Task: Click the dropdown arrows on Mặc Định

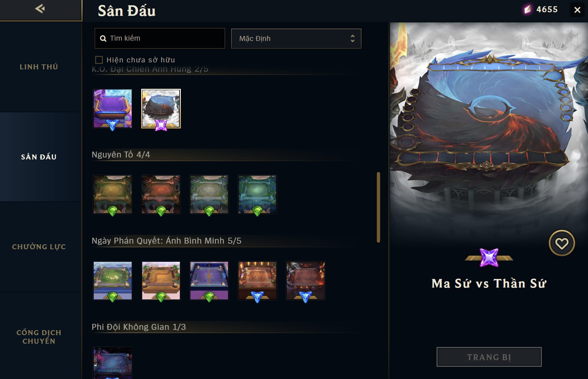Action: click(x=352, y=39)
